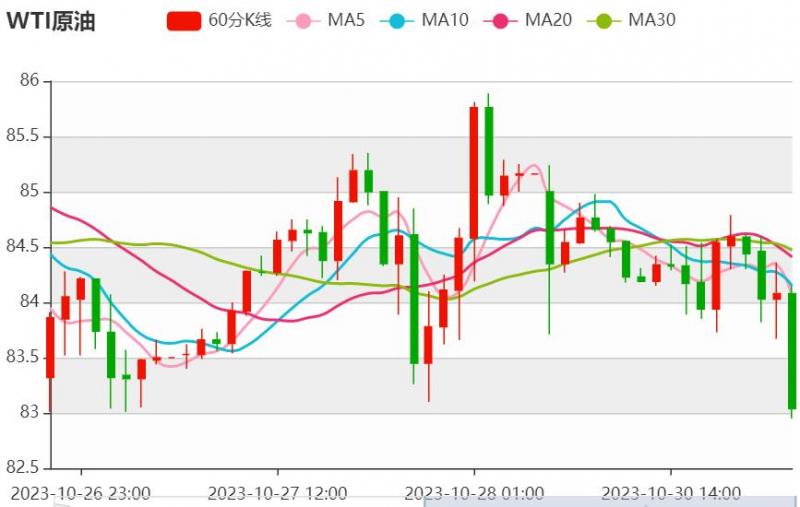Viewport: 800px width, 507px height.
Task: Click the 2023-10-28 01:00 x-axis label
Action: coord(474,493)
